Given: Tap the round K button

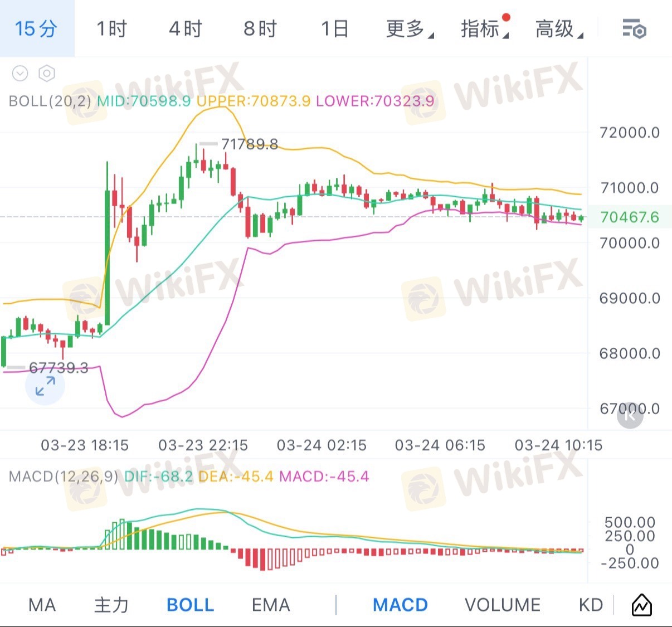Looking at the screenshot, I should point(630,415).
